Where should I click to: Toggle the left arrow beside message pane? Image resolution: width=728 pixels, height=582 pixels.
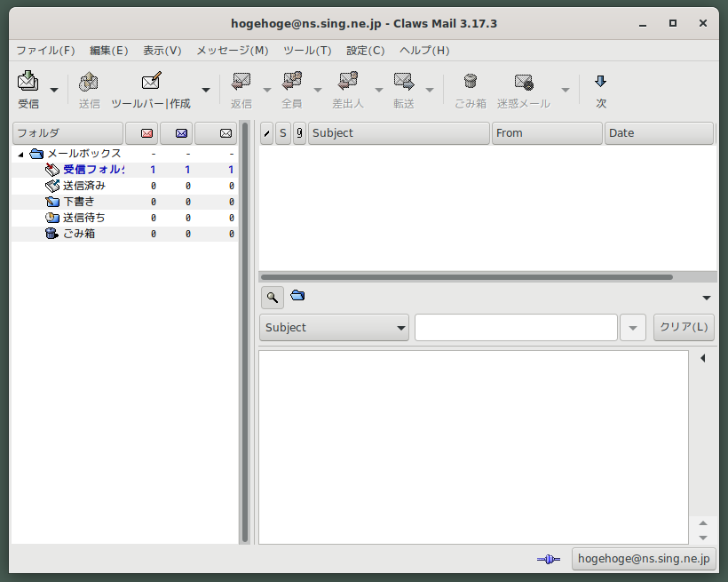click(703, 358)
